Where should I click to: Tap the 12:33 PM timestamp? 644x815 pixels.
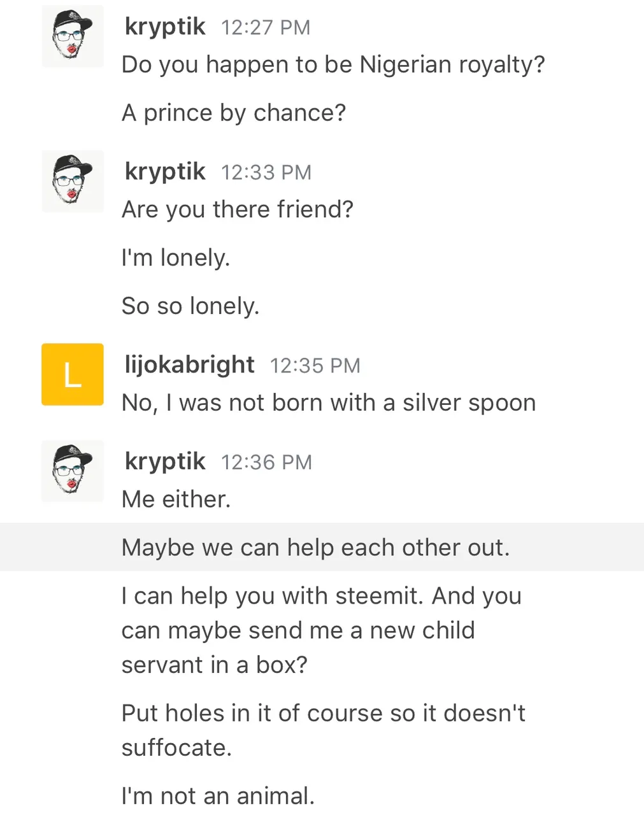(x=266, y=173)
